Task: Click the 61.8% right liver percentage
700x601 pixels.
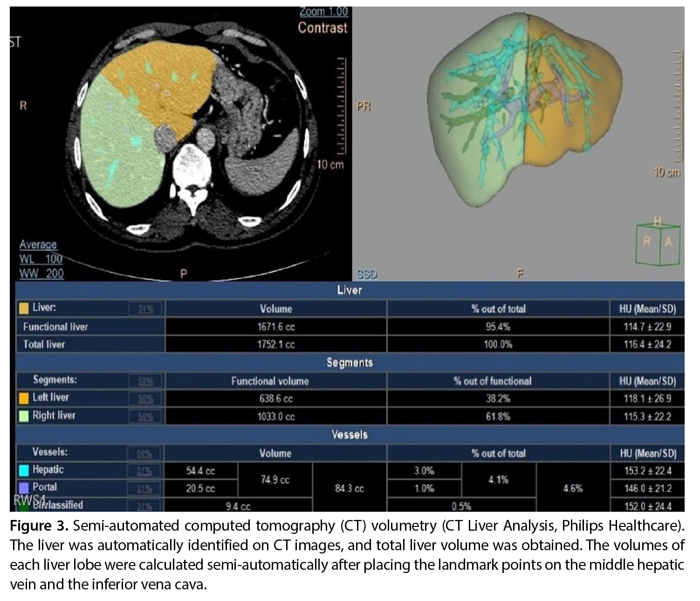Action: tap(498, 417)
